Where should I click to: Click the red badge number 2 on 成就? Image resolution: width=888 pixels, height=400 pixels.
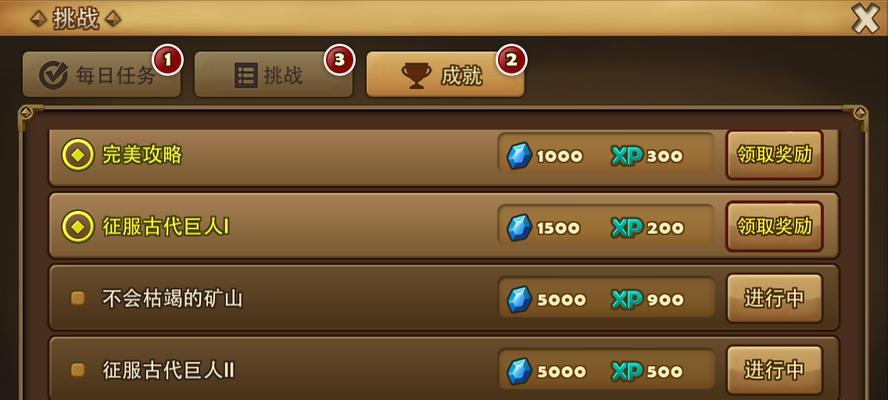(x=511, y=60)
